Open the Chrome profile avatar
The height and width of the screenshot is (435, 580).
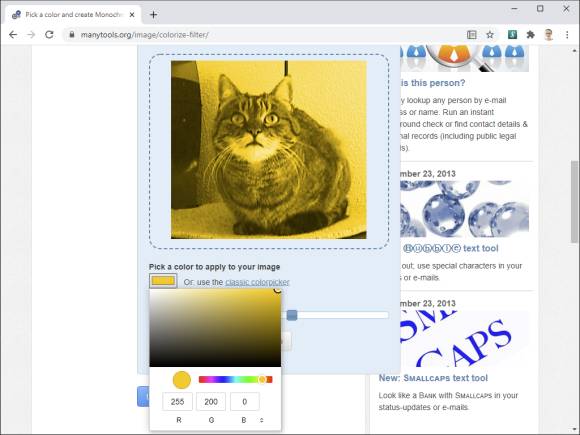pos(549,35)
